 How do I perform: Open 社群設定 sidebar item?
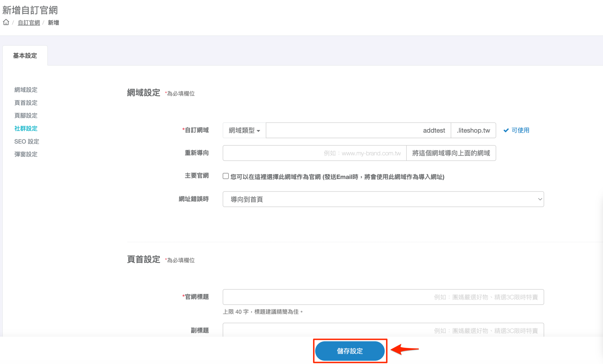click(x=26, y=128)
